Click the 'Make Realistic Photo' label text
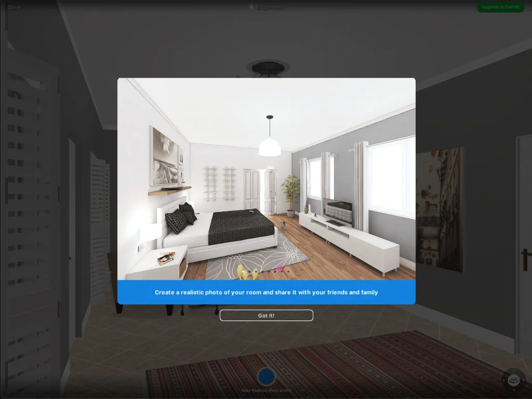Image resolution: width=532 pixels, height=399 pixels. tap(267, 391)
